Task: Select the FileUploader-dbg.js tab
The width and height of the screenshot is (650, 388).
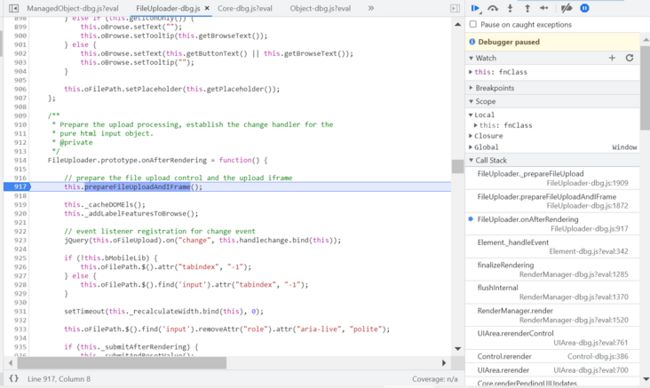Action: click(168, 8)
